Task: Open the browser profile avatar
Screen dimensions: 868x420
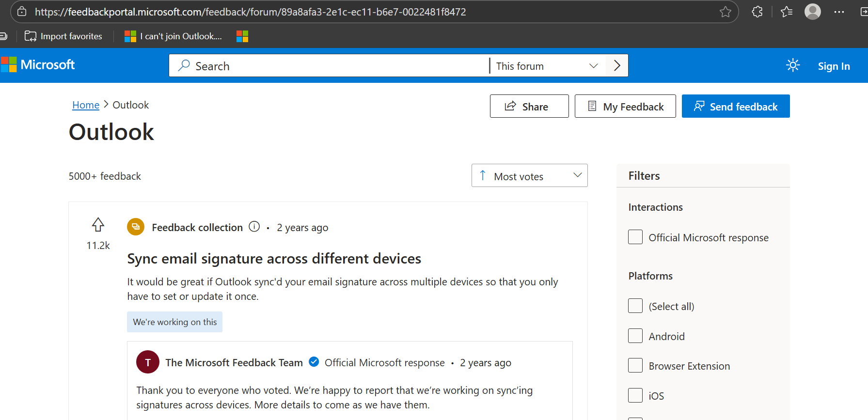Action: 813,12
